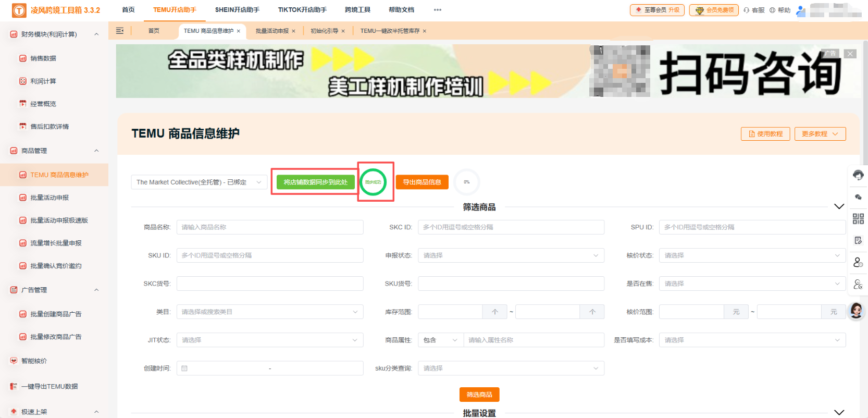
Task: Click the 0% export progress circle
Action: click(x=467, y=182)
